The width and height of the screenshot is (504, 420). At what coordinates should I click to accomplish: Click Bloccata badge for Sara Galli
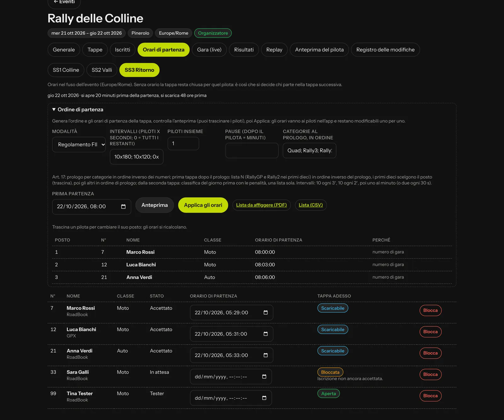tap(330, 372)
